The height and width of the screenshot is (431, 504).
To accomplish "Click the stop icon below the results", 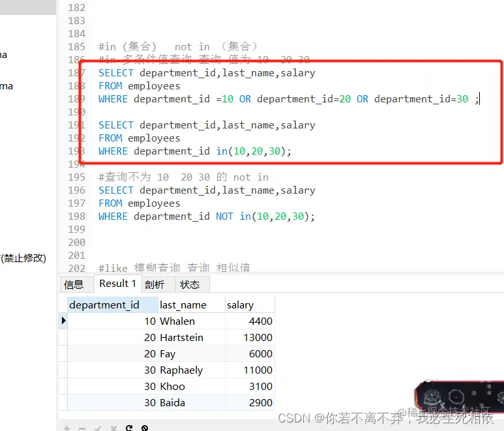I will tap(145, 428).
